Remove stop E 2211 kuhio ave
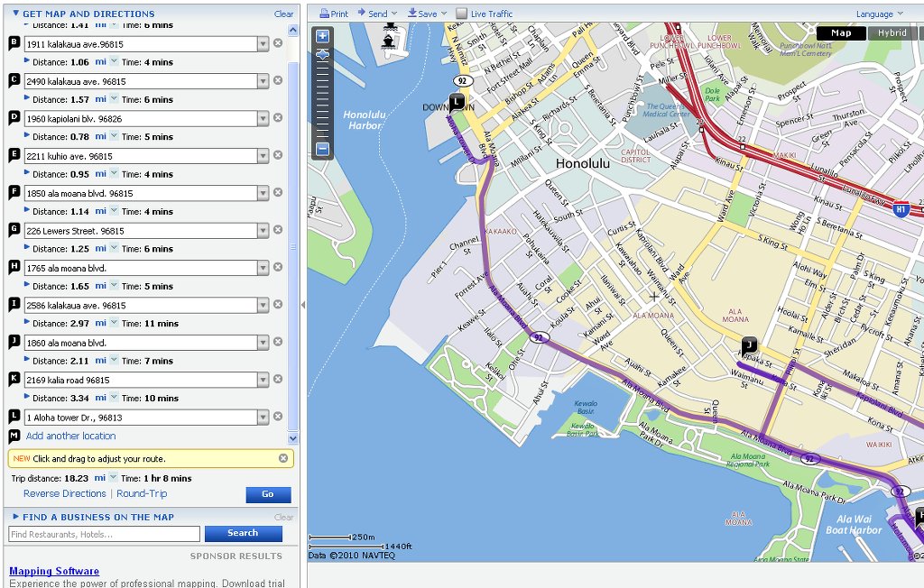This screenshot has width=924, height=588. 278,155
